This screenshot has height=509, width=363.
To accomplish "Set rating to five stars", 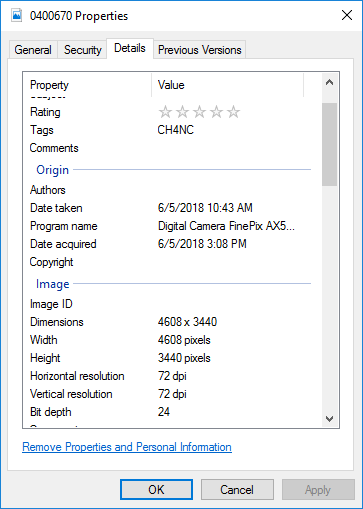I will pyautogui.click(x=233, y=112).
